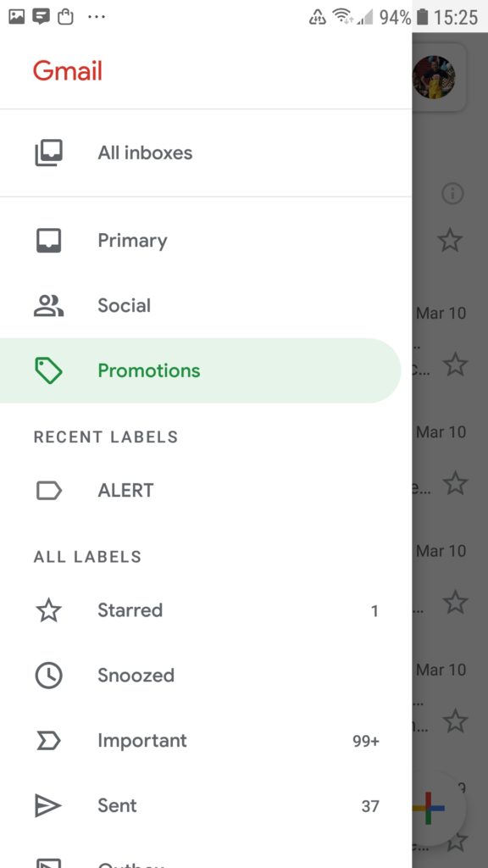Screen dimensions: 488x868
Task: Open Snoozed via the clock icon
Action: pyautogui.click(x=48, y=676)
